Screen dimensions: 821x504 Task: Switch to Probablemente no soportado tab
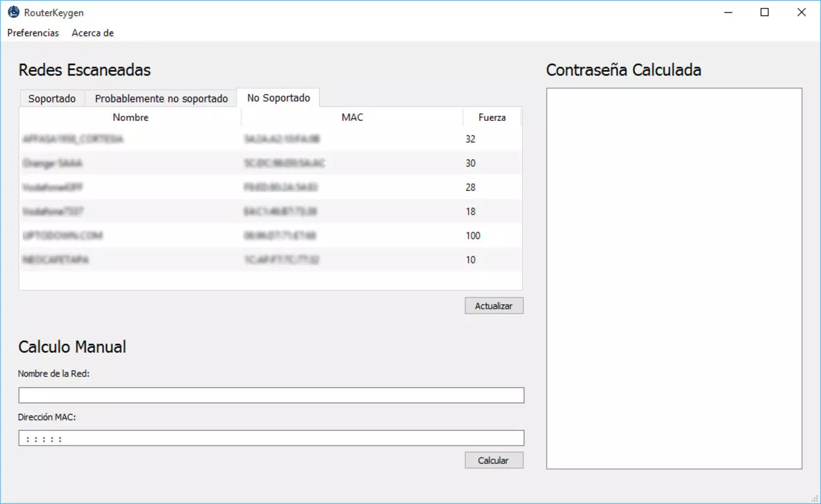(161, 98)
